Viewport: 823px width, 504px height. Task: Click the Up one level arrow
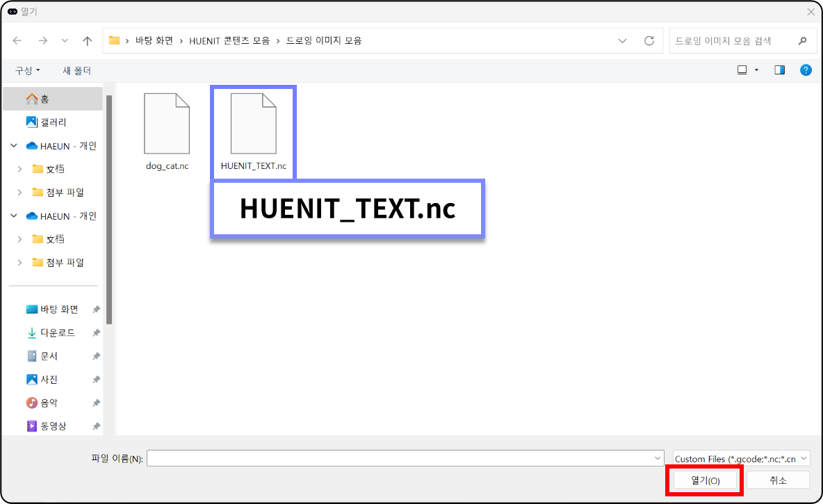tap(88, 41)
